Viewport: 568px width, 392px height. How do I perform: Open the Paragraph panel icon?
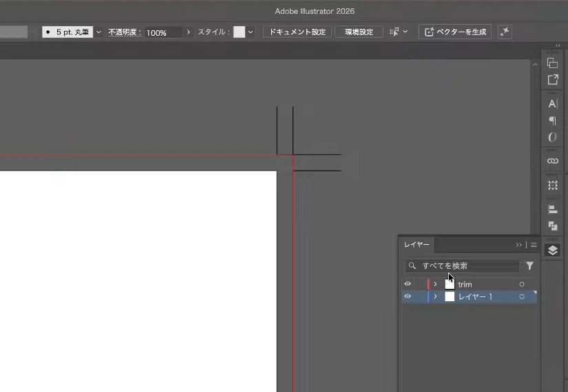[552, 120]
